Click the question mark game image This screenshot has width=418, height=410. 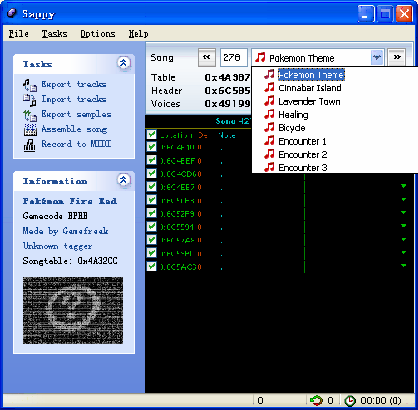pos(73,310)
